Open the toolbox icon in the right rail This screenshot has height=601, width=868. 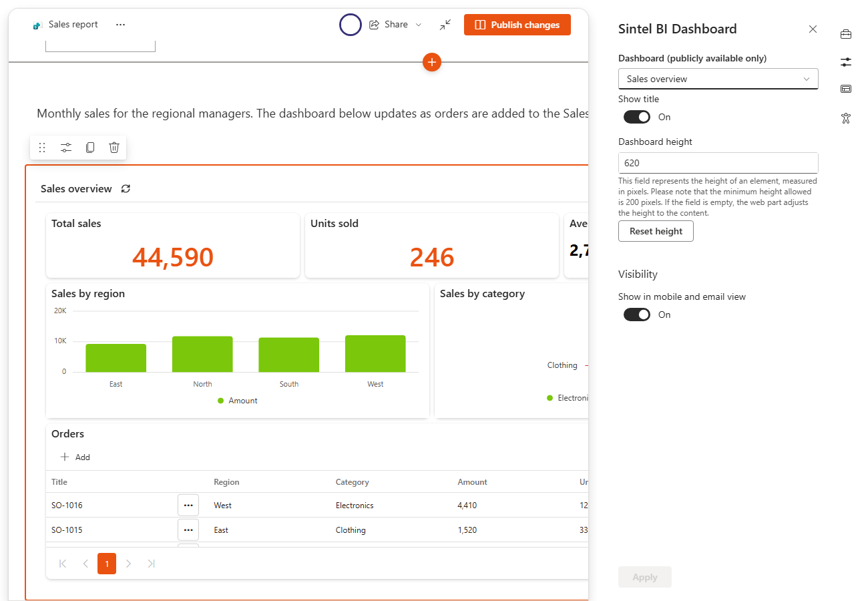846,34
